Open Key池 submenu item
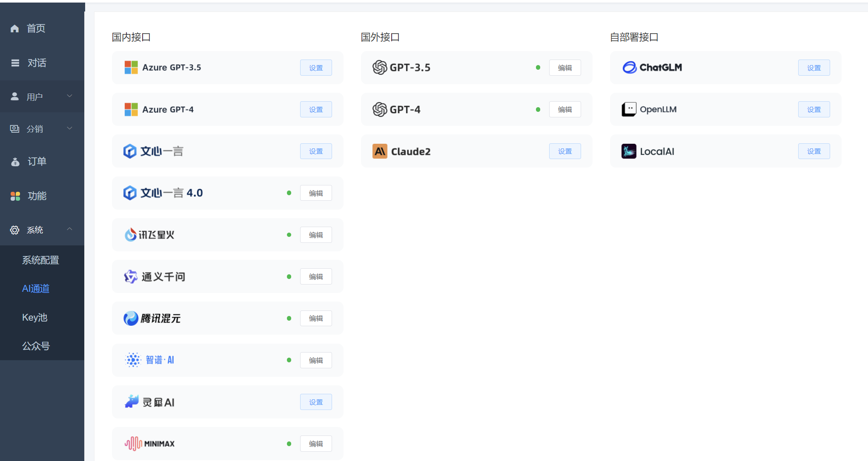 [x=34, y=318]
